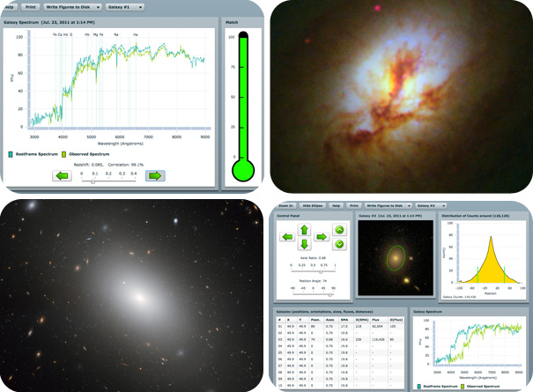The width and height of the screenshot is (533, 392).
Task: Click the Zoom In button
Action: (285, 205)
